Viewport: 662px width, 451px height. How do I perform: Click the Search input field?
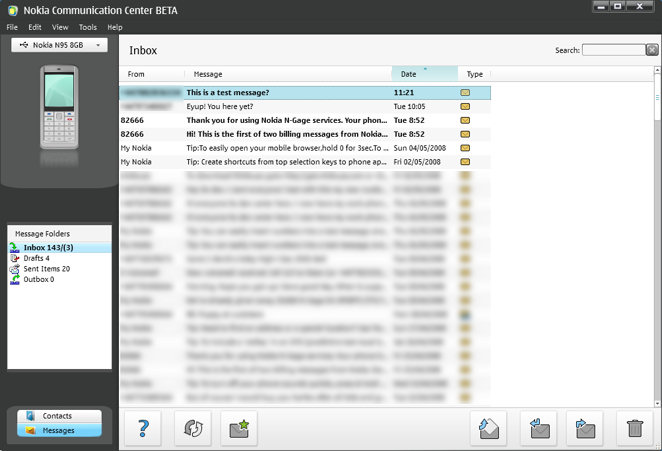(x=612, y=50)
